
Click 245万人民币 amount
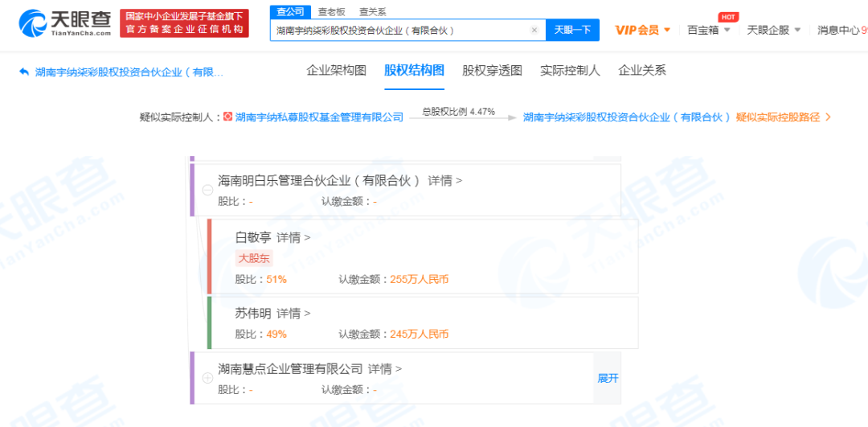419,334
